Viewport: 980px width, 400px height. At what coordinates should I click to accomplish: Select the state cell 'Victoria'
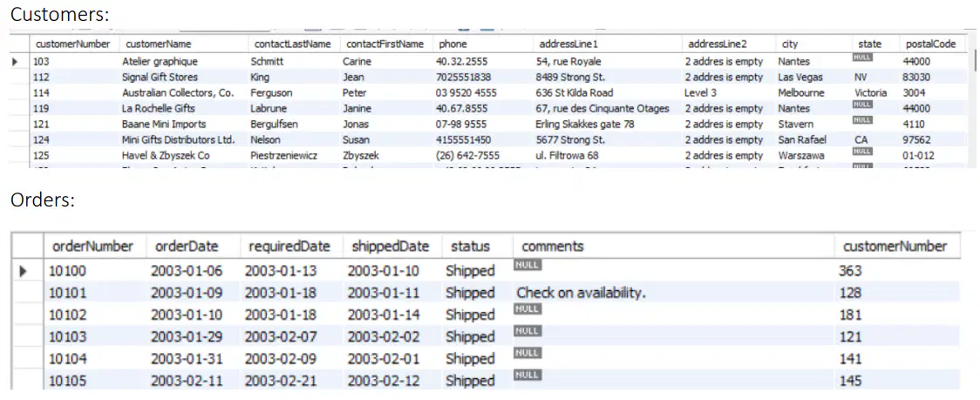(871, 92)
